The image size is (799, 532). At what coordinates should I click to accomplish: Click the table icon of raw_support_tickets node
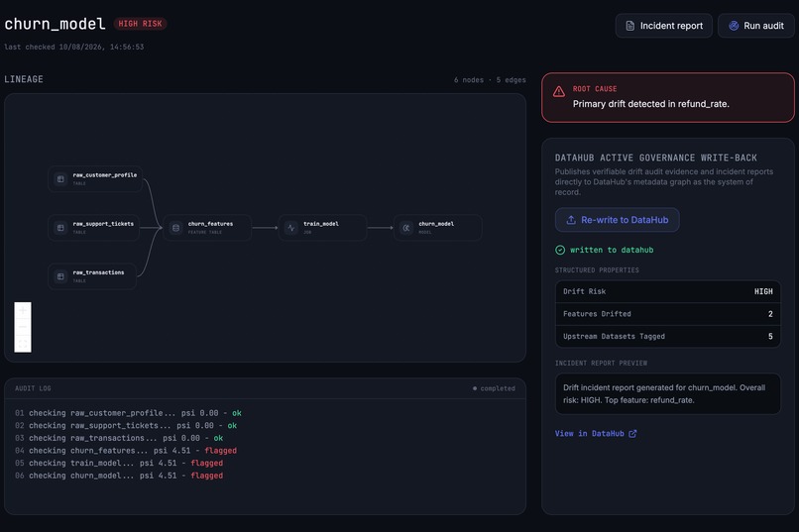click(x=60, y=228)
